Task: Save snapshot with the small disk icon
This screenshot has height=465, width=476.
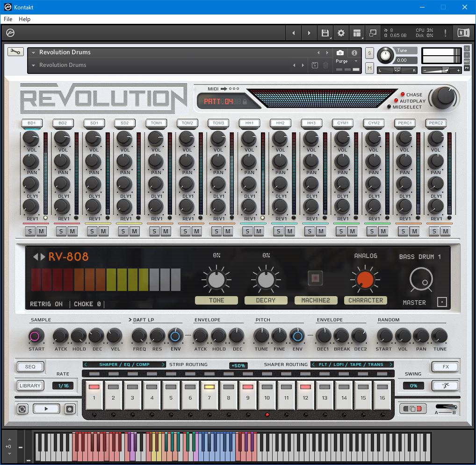Action: (x=315, y=65)
